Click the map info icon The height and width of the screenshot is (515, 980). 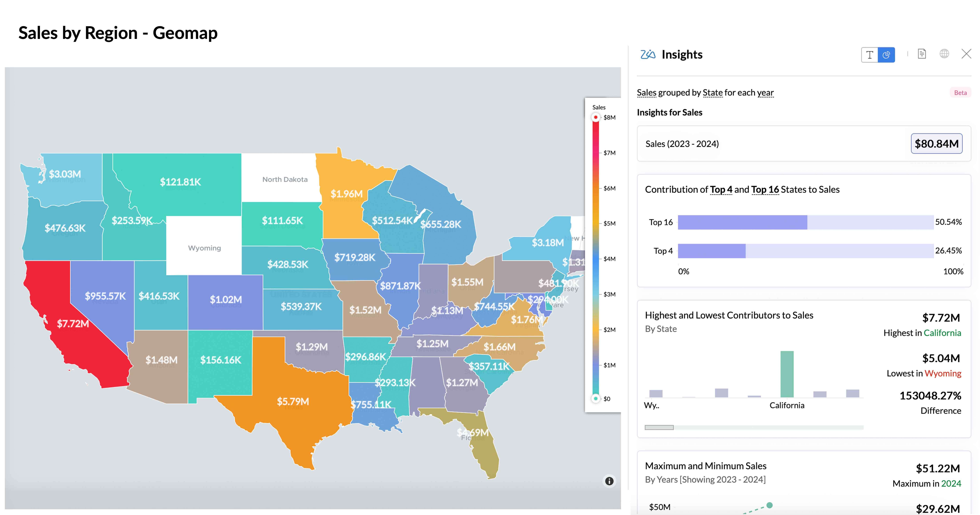609,481
